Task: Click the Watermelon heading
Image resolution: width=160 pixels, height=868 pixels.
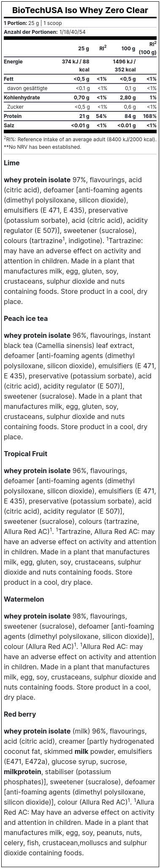Action: click(x=24, y=599)
